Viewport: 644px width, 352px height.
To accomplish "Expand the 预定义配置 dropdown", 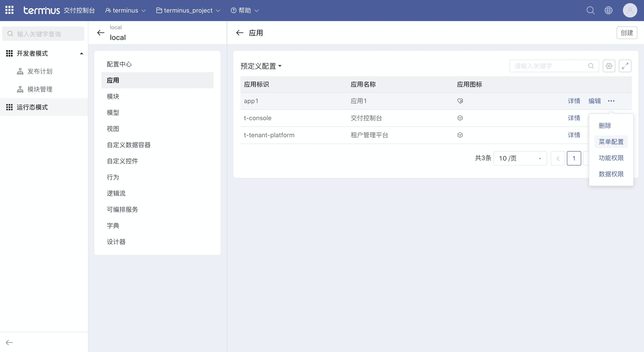I will click(x=261, y=66).
